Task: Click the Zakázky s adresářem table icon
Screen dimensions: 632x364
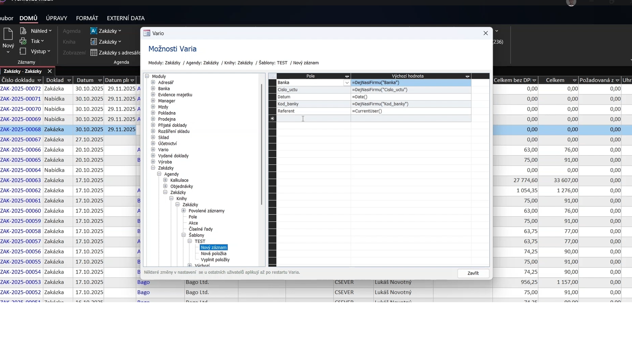Action: point(94,53)
